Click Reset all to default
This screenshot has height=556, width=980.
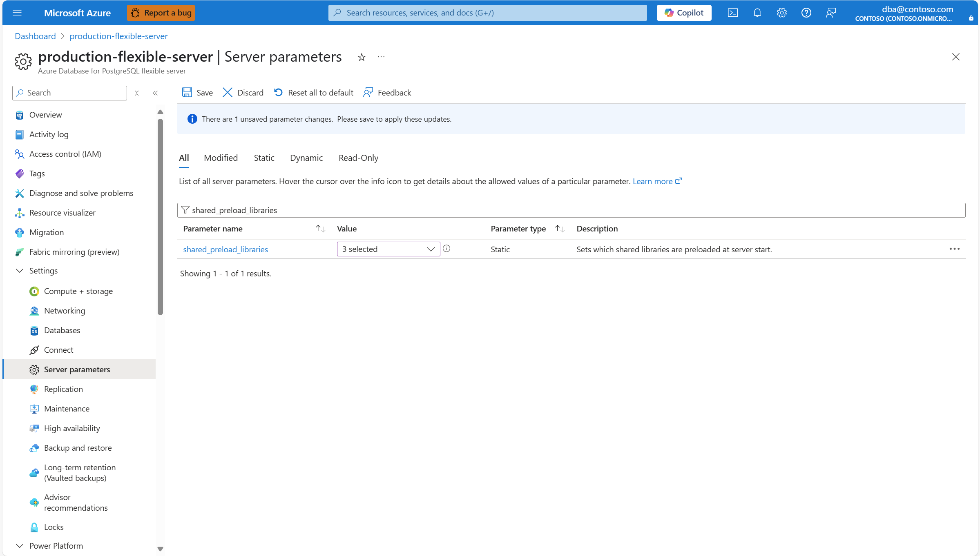coord(314,93)
